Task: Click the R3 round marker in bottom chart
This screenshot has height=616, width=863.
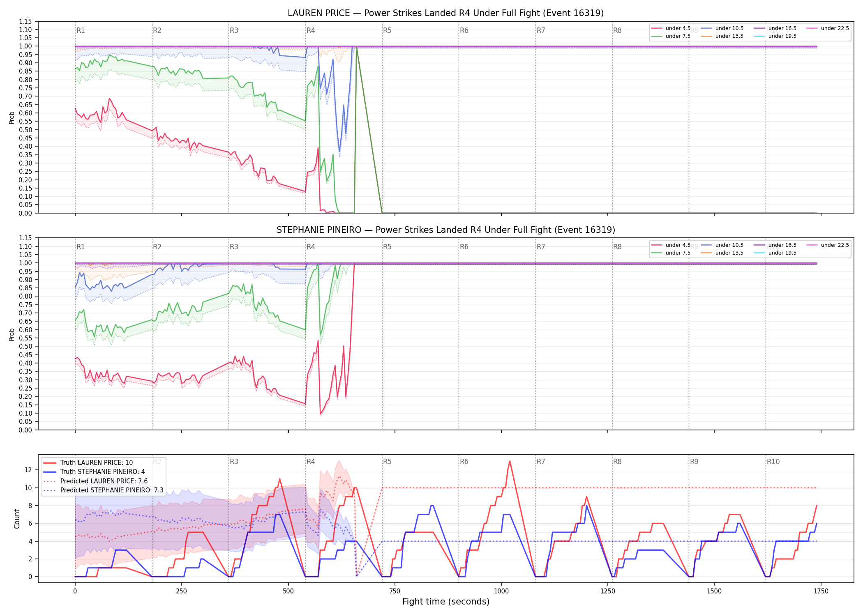Action: pos(234,462)
